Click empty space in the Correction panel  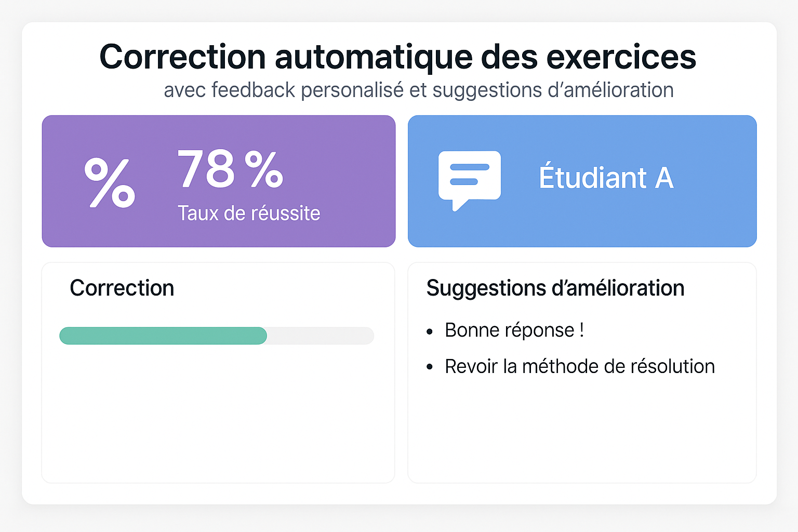tap(218, 416)
